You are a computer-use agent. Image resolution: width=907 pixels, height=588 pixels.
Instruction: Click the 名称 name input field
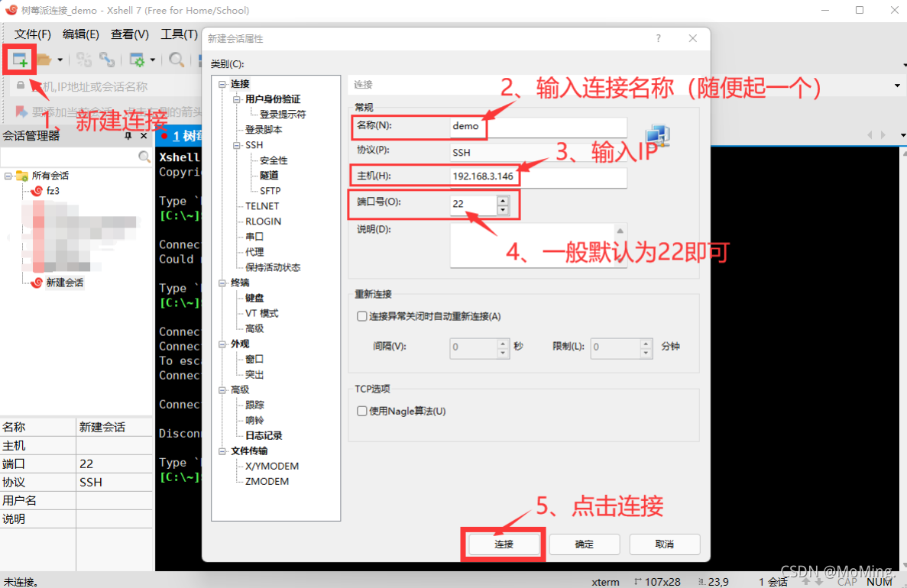[539, 127]
